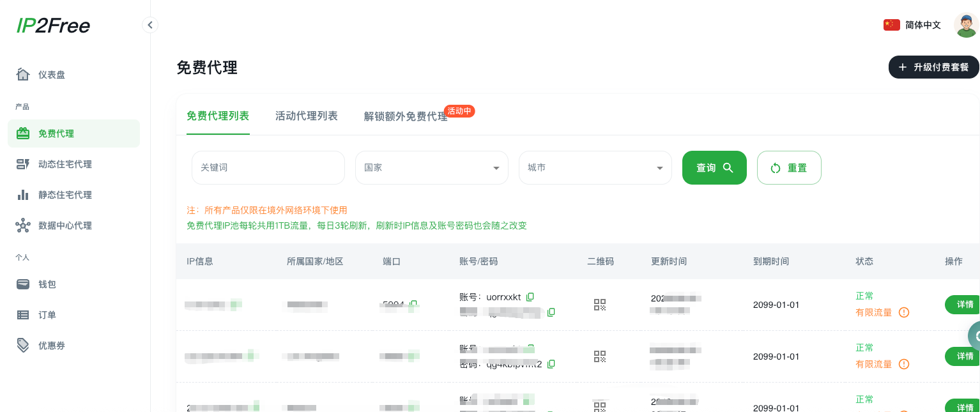Collapse the sidebar with the chevron button

pyautogui.click(x=150, y=25)
